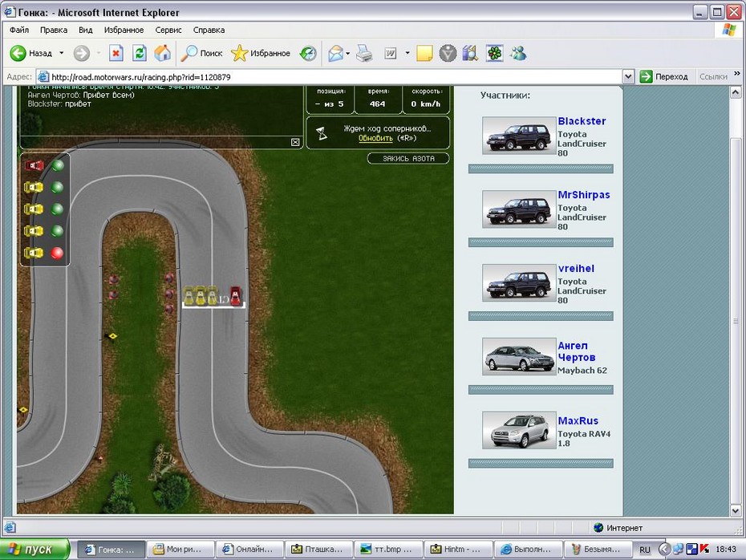Open vreihel participant profile link
The height and width of the screenshot is (560, 746).
coord(576,268)
